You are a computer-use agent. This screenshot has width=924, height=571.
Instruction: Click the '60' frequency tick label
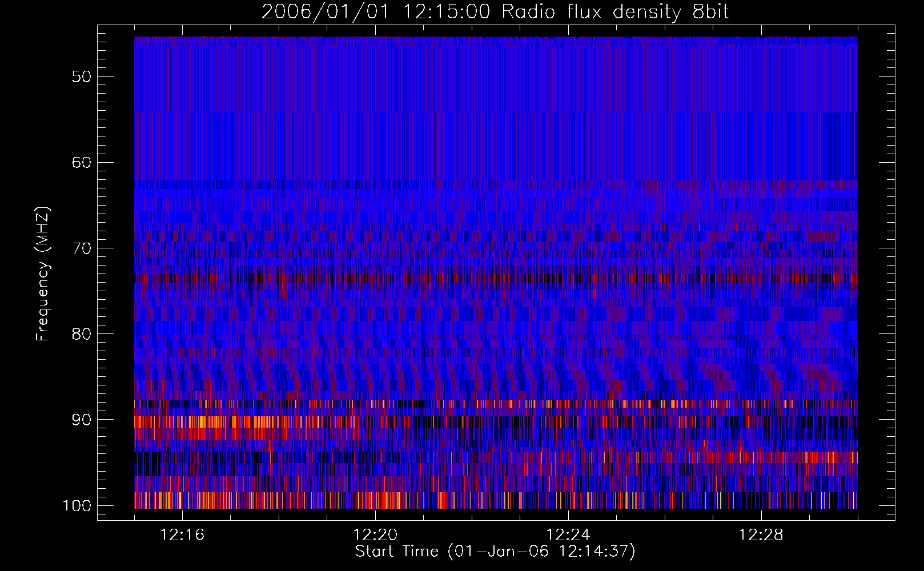point(82,163)
